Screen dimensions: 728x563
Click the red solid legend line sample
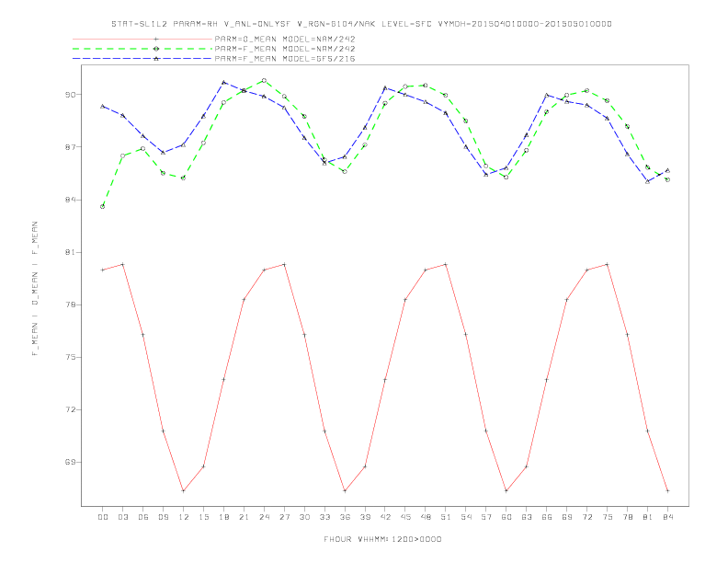tap(142, 39)
